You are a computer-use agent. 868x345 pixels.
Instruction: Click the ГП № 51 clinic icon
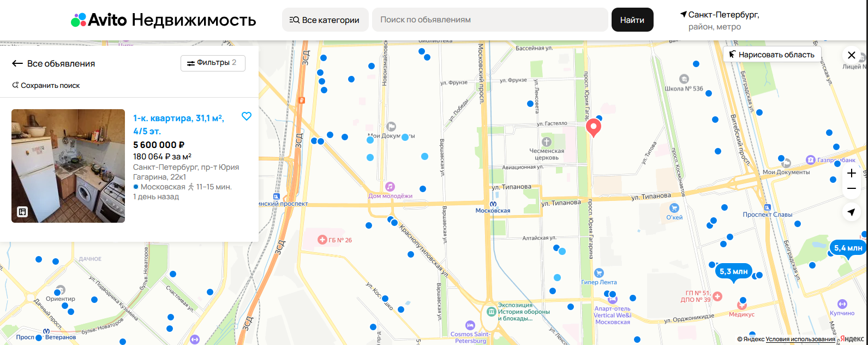[717, 296]
